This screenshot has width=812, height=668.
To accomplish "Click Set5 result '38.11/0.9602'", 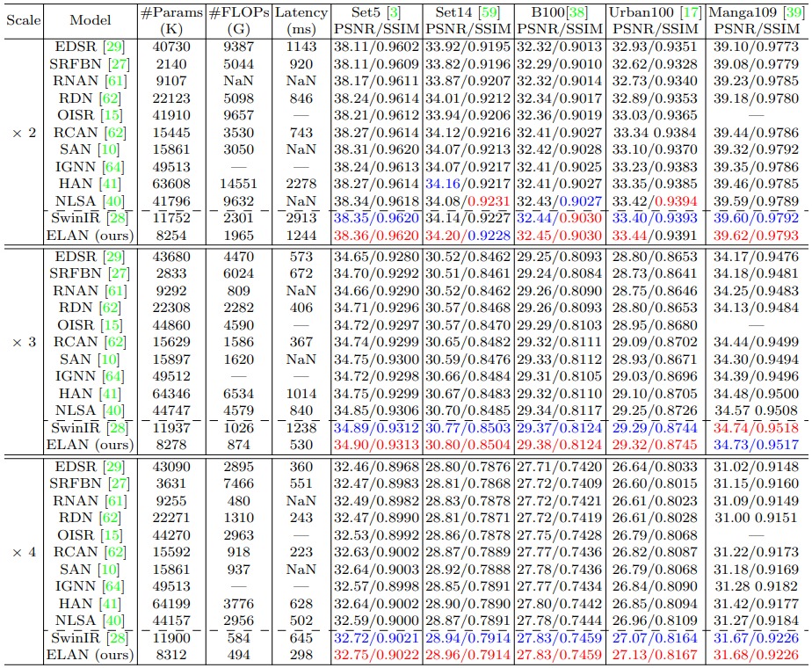I will point(376,47).
